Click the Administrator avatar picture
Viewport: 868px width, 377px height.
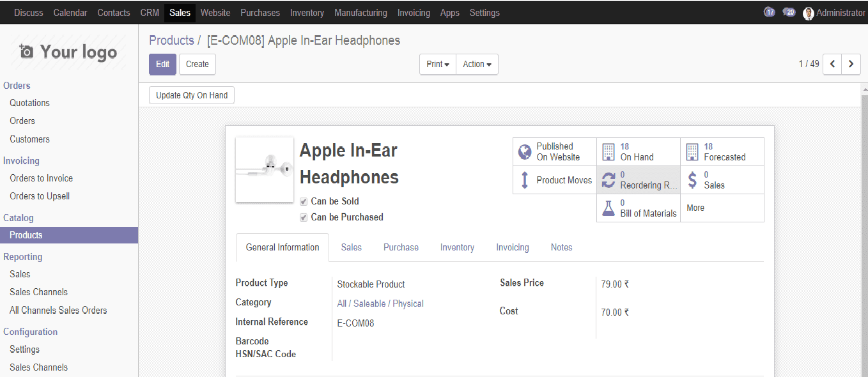coord(809,13)
